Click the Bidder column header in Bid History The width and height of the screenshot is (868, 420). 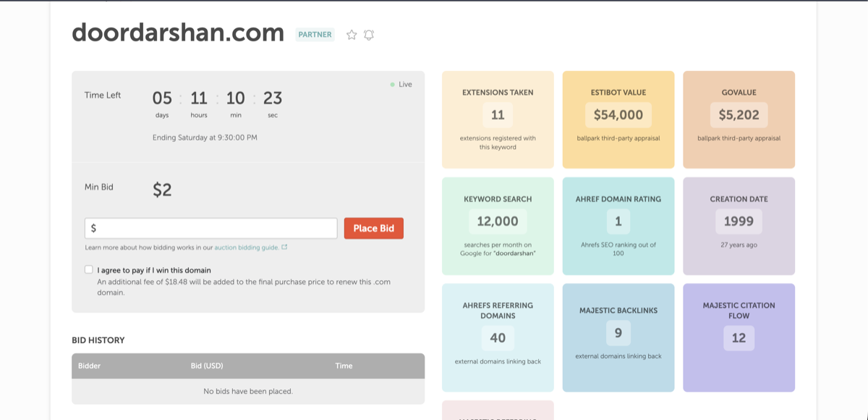(x=88, y=366)
